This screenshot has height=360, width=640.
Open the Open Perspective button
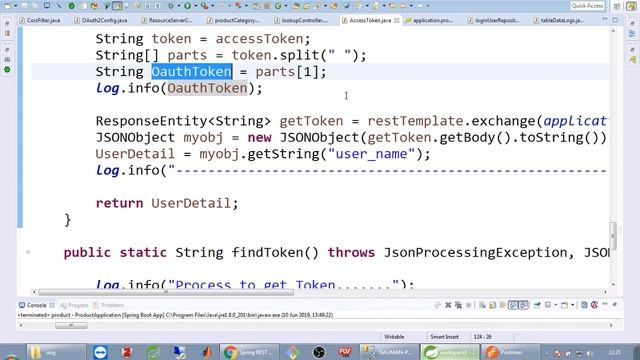tap(617, 6)
